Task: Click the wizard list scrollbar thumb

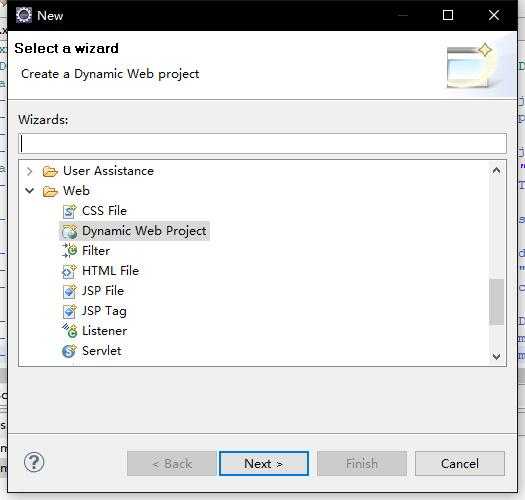Action: (497, 302)
